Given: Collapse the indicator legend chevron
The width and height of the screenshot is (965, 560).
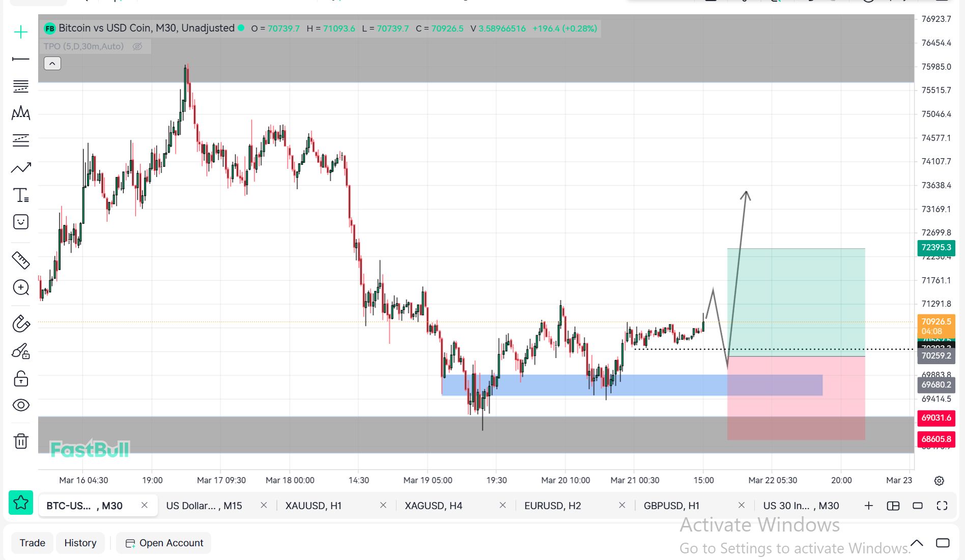Looking at the screenshot, I should tap(52, 63).
